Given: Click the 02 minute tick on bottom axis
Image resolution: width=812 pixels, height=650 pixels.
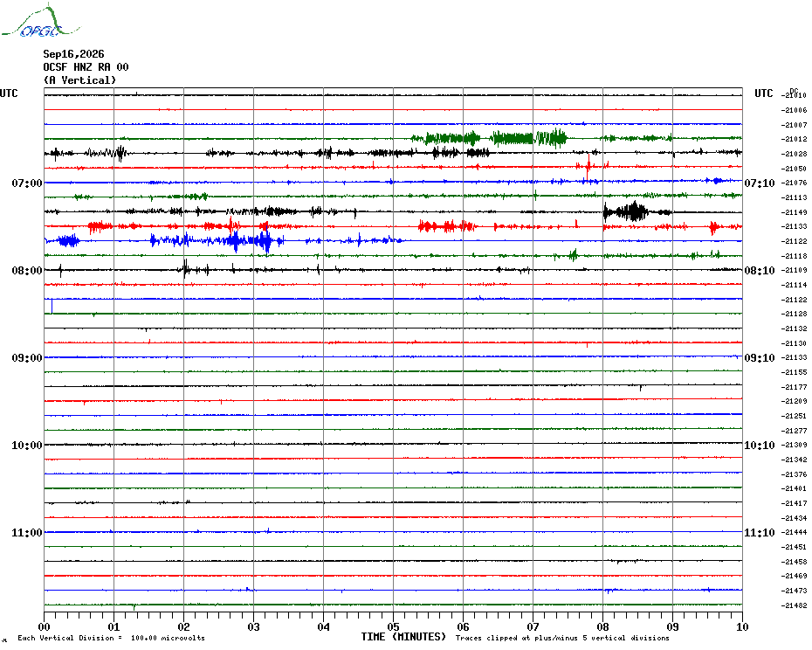Looking at the screenshot, I should (x=184, y=626).
